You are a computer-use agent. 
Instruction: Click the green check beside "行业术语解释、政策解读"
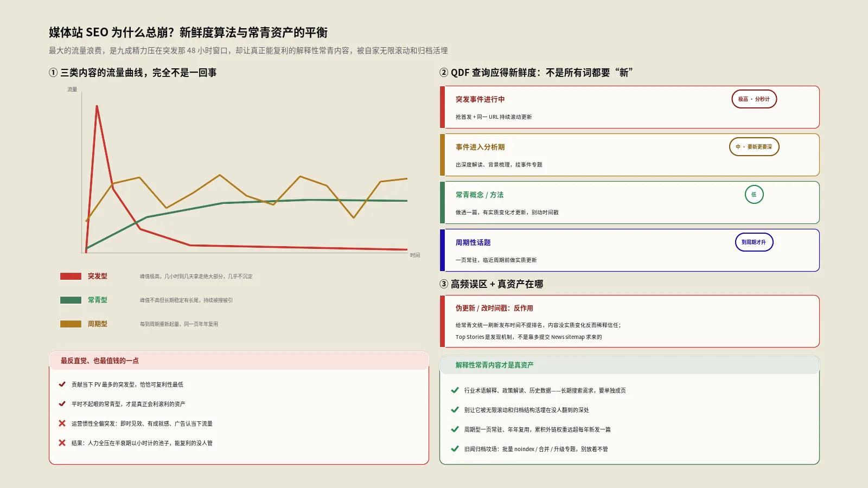(x=455, y=390)
